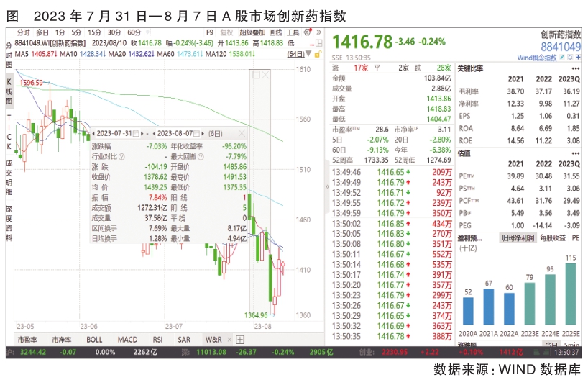
Task: Click the plus icon beside Wind概念指数
Action: pos(578,58)
